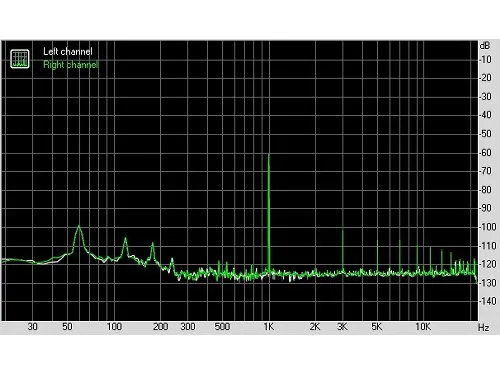Click the -140 dB scale label
The height and width of the screenshot is (375, 500).
[488, 301]
